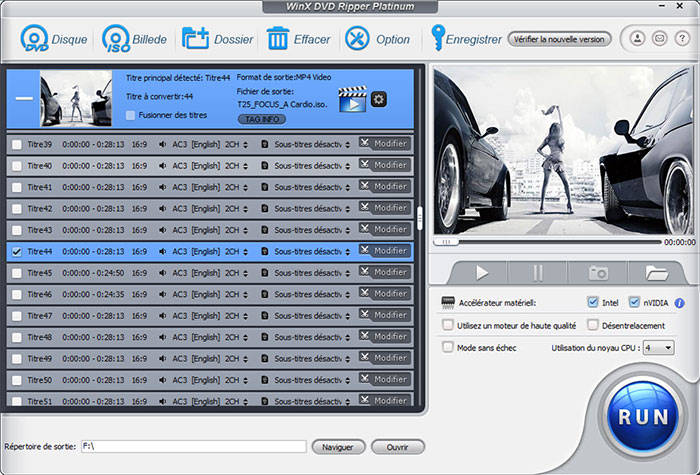700x475 pixels.
Task: Open the Option settings wrench
Action: [357, 40]
